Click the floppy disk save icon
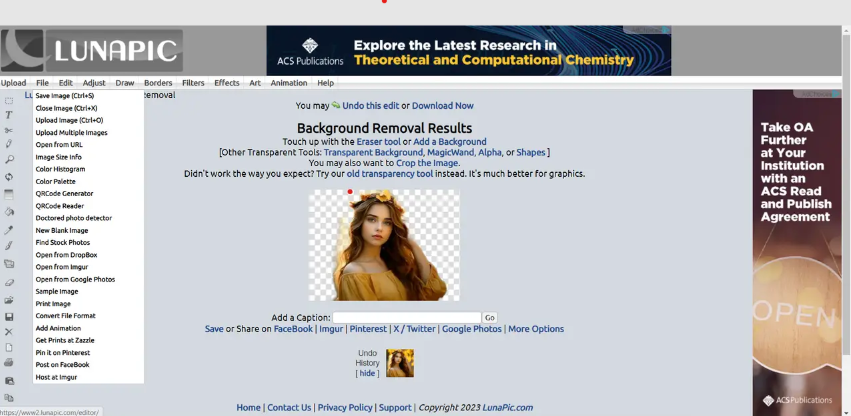The height and width of the screenshot is (416, 851). pyautogui.click(x=9, y=317)
